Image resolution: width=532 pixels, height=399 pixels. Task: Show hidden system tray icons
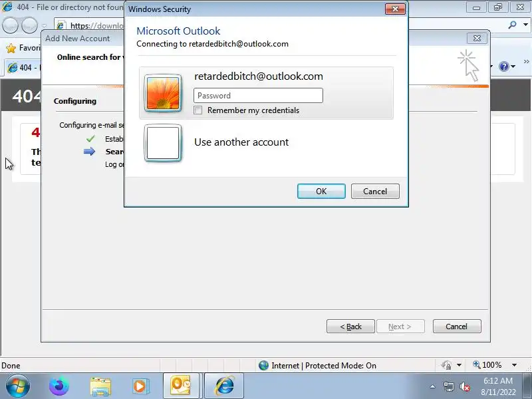tap(433, 386)
